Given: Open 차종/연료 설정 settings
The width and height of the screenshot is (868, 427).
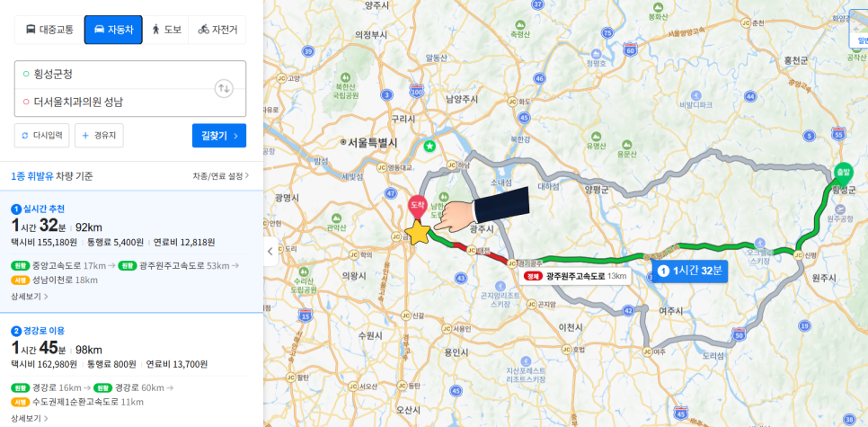Looking at the screenshot, I should tap(221, 176).
